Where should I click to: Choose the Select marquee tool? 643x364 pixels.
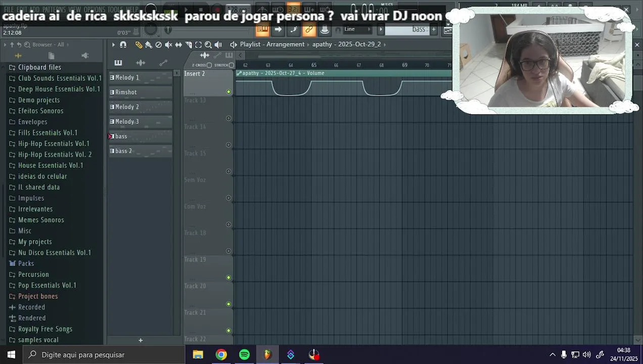coord(198,44)
